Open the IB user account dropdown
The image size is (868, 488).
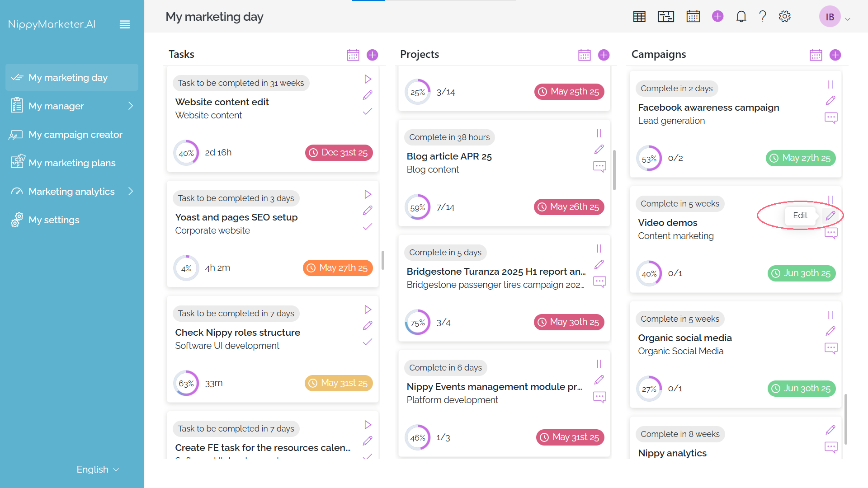point(835,17)
